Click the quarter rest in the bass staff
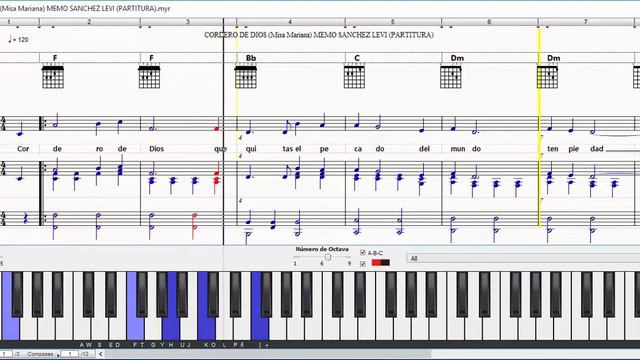Screen dimensions: 640x360 pyautogui.click(x=25, y=218)
